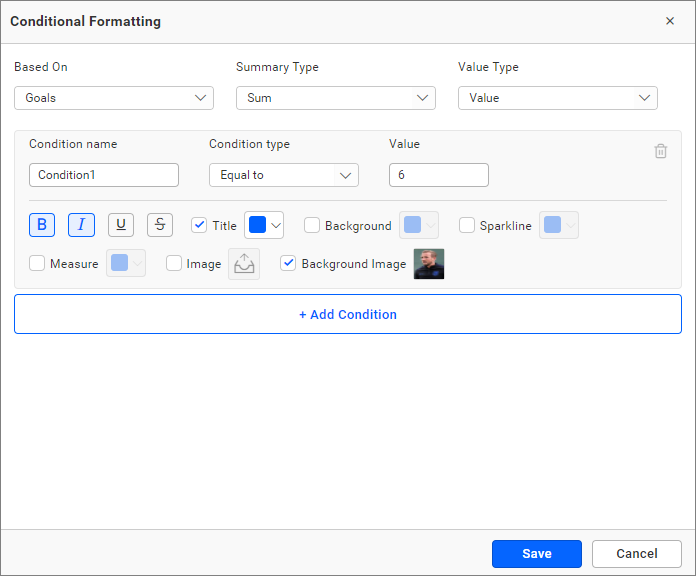The height and width of the screenshot is (576, 696).
Task: Toggle Italic text formatting
Action: 81,225
